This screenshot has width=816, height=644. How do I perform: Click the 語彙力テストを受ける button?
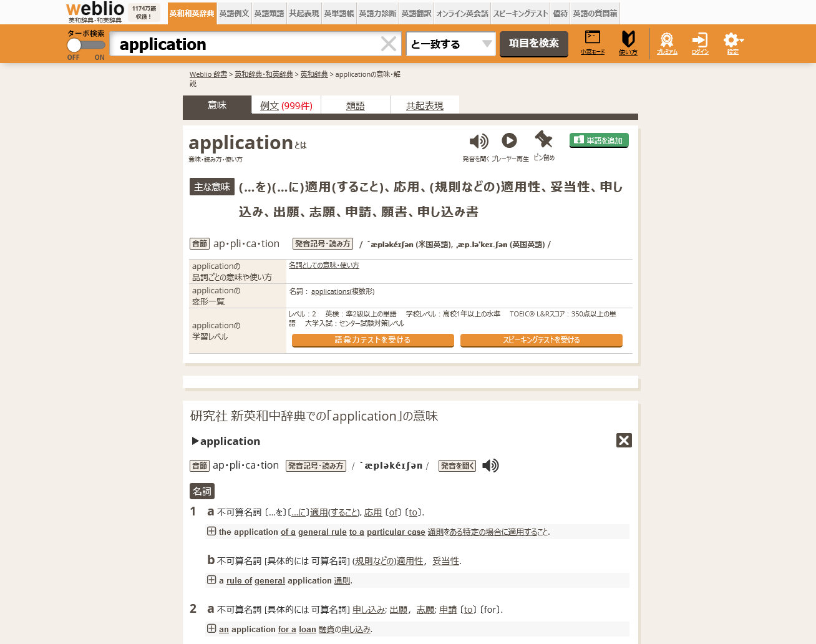tap(372, 340)
